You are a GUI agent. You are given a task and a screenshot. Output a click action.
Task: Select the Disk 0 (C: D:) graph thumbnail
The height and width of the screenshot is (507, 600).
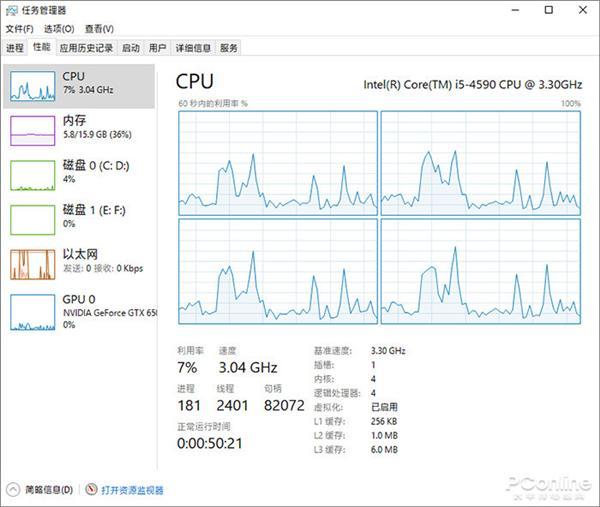pyautogui.click(x=32, y=174)
